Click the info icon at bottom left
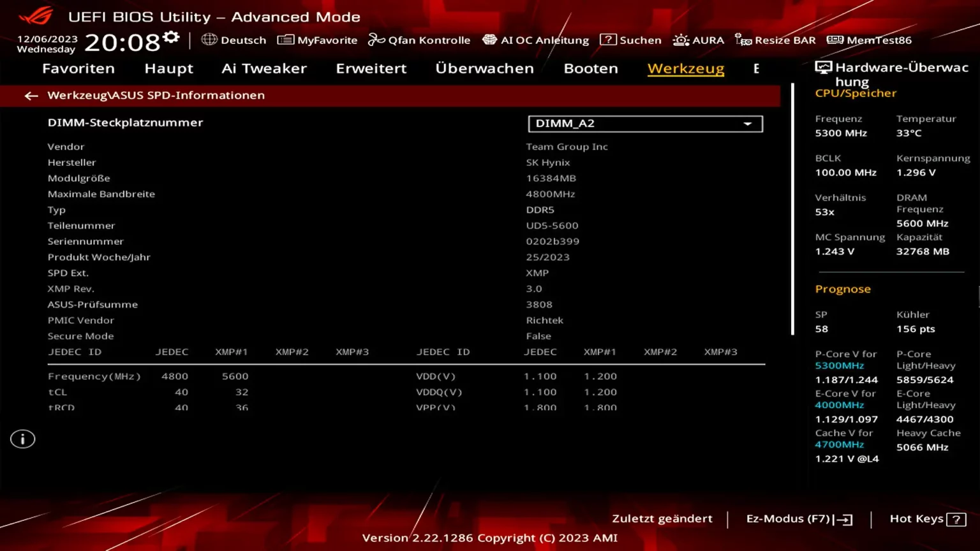 22,439
